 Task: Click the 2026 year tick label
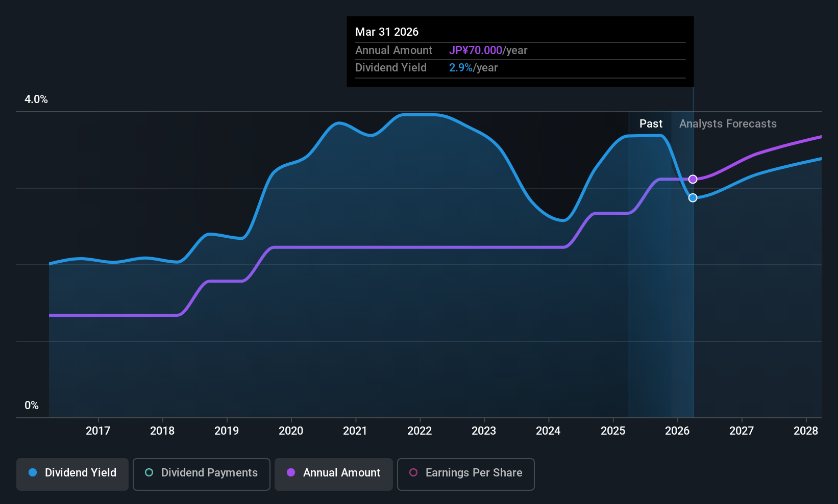tap(677, 431)
